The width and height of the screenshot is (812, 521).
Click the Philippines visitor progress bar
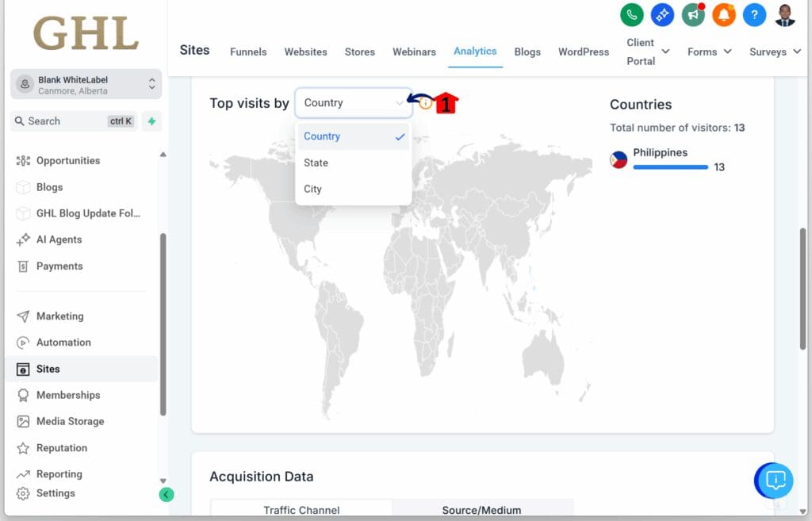coord(669,167)
